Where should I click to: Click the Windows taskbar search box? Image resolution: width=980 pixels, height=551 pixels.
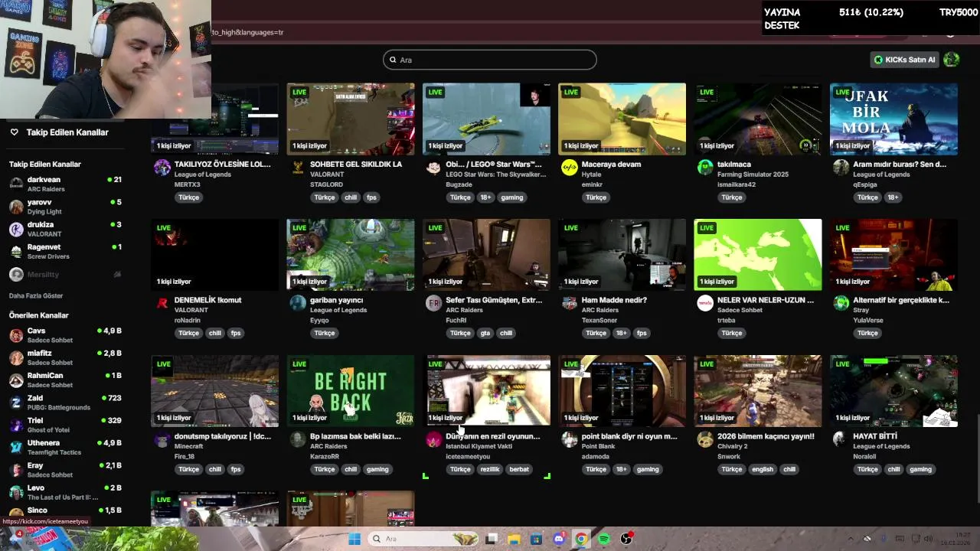pos(423,539)
